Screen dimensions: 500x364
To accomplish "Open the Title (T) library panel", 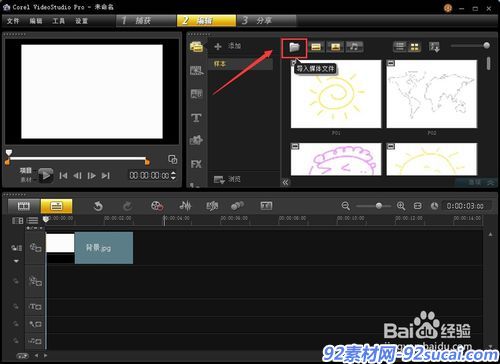I will tap(196, 118).
